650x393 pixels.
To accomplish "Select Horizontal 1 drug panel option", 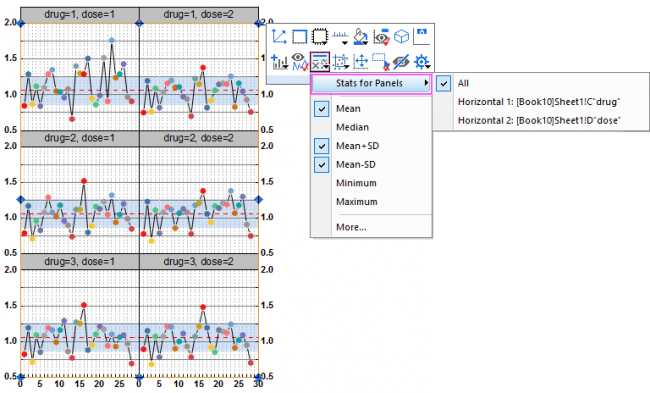I will pyautogui.click(x=538, y=102).
